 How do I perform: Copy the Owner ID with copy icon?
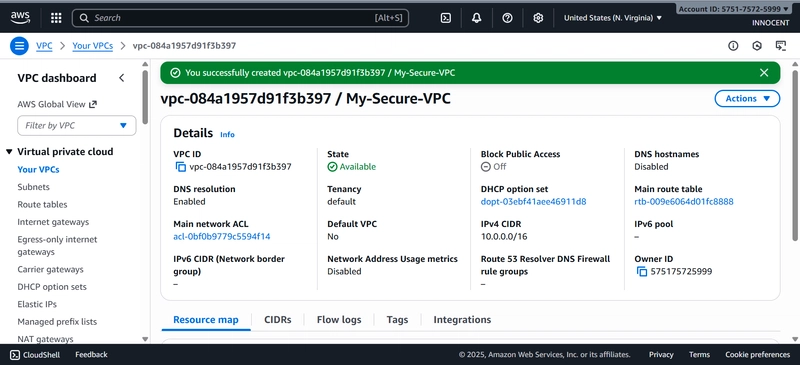(642, 272)
